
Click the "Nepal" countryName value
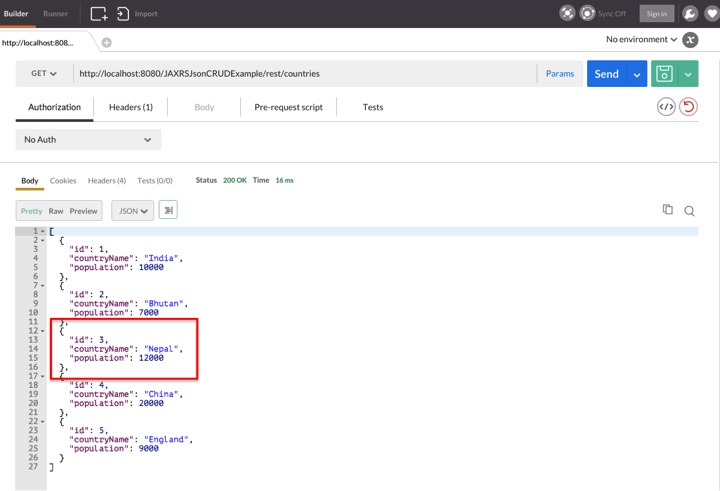[x=161, y=349]
